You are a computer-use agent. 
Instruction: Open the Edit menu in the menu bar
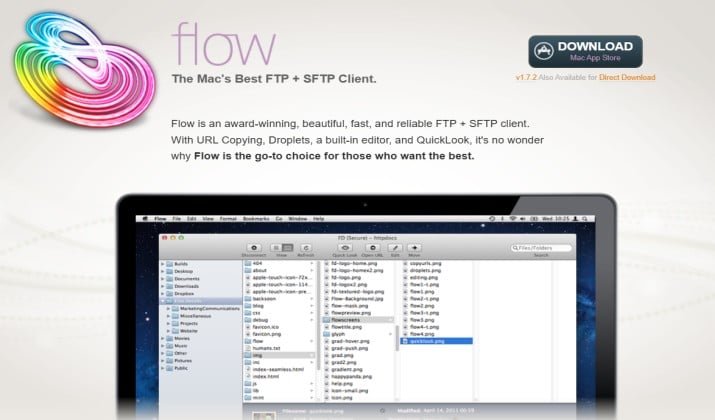192,219
